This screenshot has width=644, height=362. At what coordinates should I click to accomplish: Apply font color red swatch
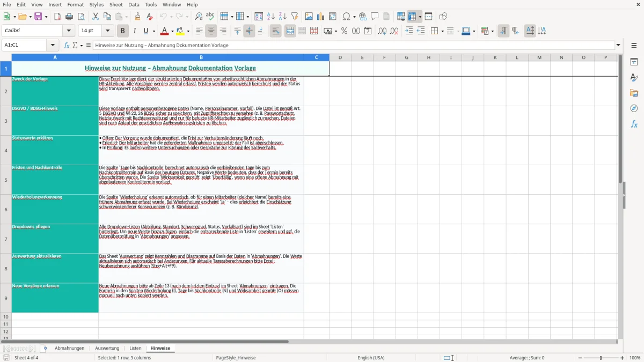[x=165, y=31]
